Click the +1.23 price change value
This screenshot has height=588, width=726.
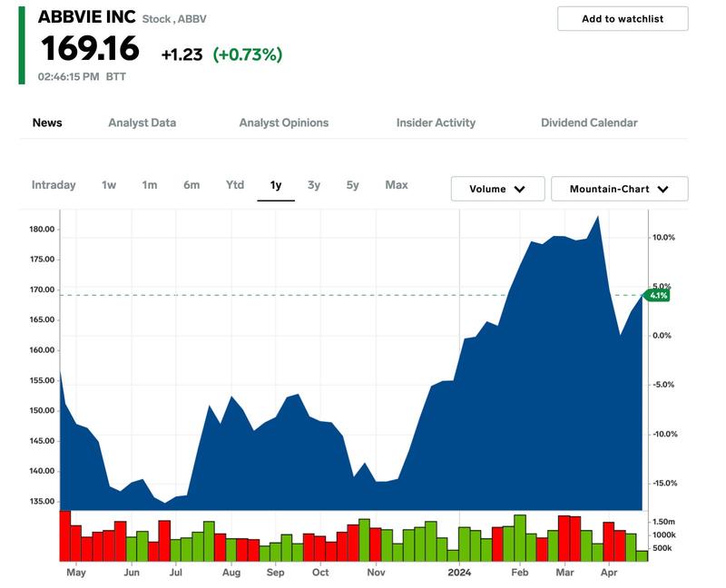coord(182,54)
